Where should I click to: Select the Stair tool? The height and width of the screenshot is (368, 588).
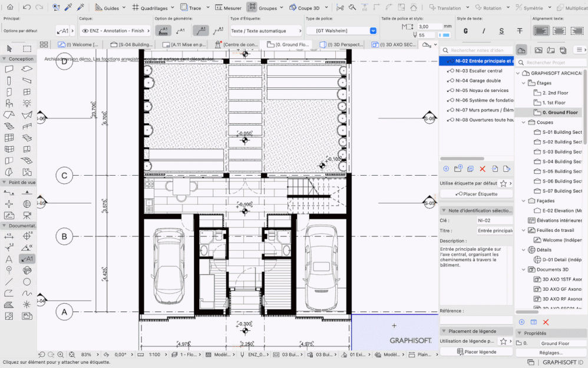click(x=9, y=126)
